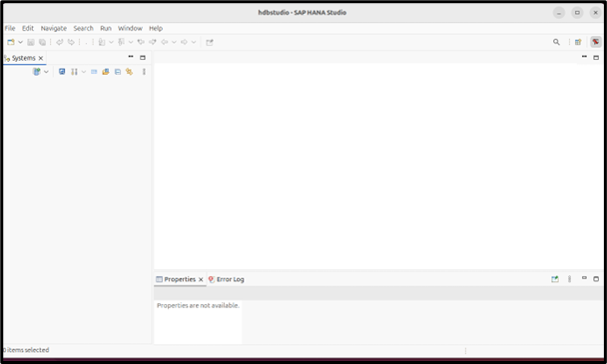Maximize the Properties panel

(596, 278)
